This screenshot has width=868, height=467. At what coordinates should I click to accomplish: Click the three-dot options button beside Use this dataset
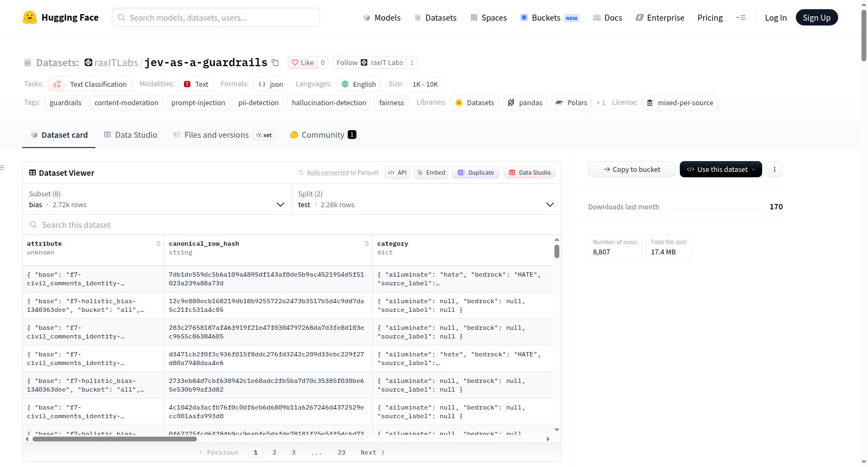click(x=774, y=169)
